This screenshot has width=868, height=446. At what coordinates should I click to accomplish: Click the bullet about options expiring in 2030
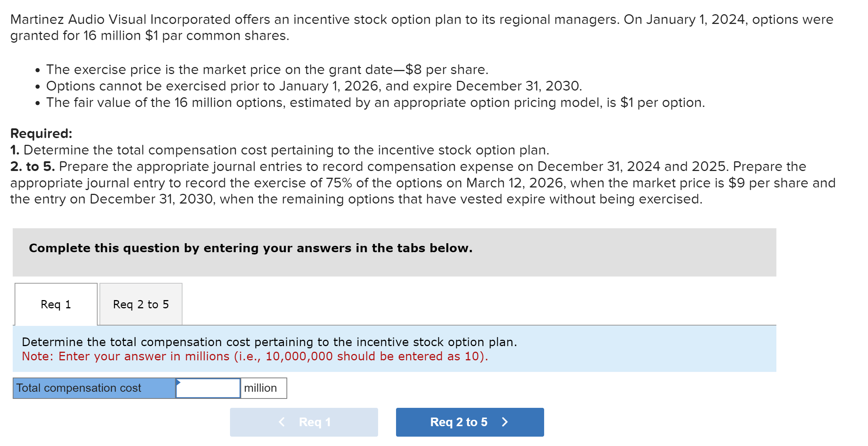pos(314,86)
